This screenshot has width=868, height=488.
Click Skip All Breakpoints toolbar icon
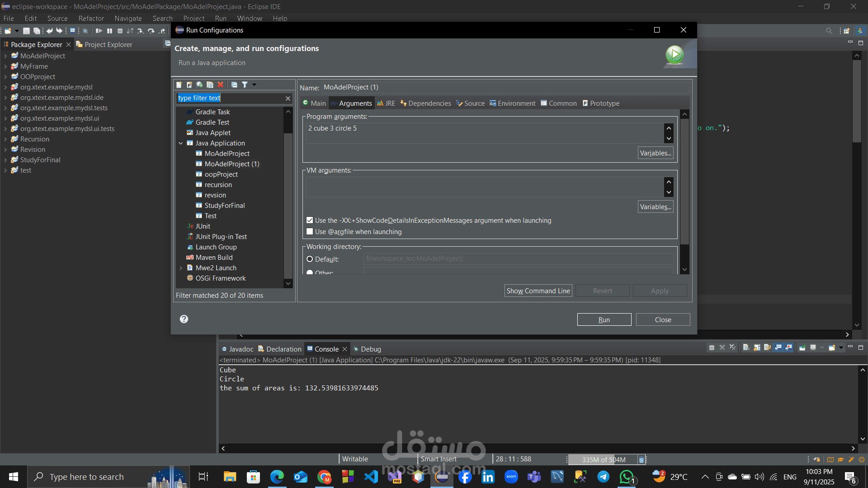tap(85, 31)
